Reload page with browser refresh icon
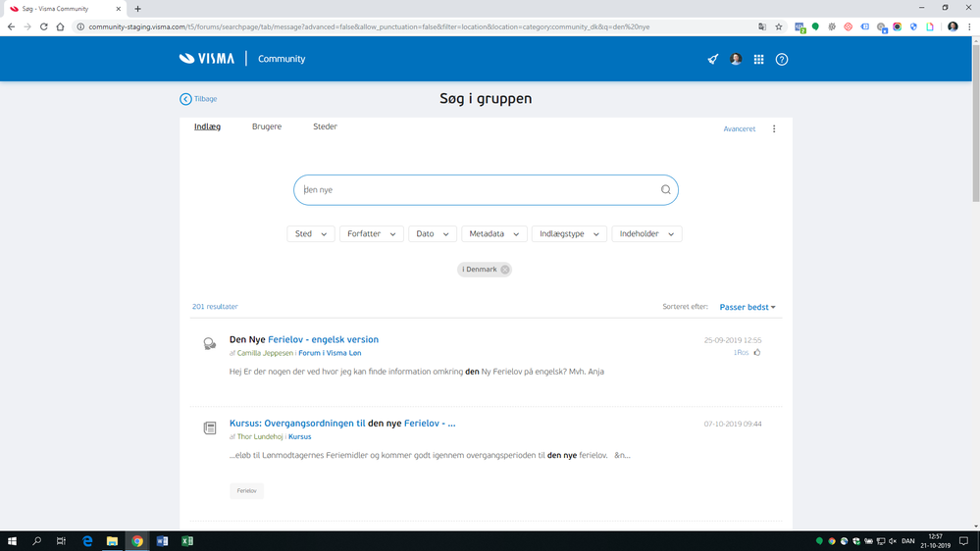Screen dimensions: 980x551 [44, 26]
